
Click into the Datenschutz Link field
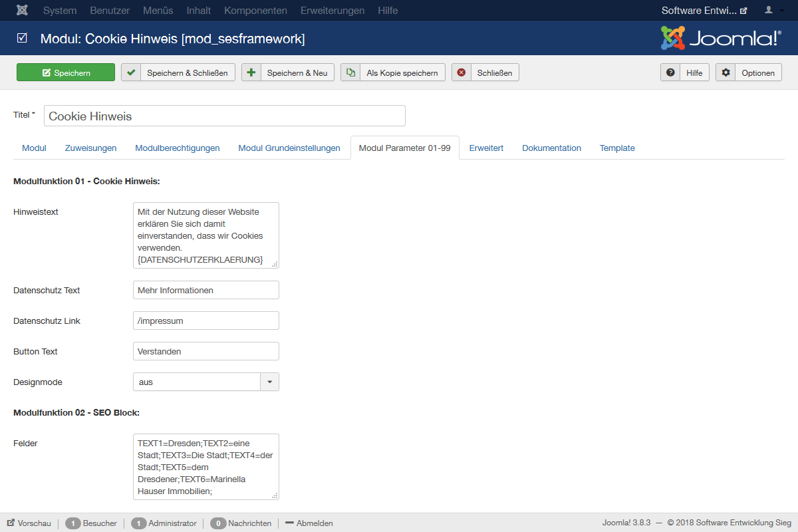(206, 321)
